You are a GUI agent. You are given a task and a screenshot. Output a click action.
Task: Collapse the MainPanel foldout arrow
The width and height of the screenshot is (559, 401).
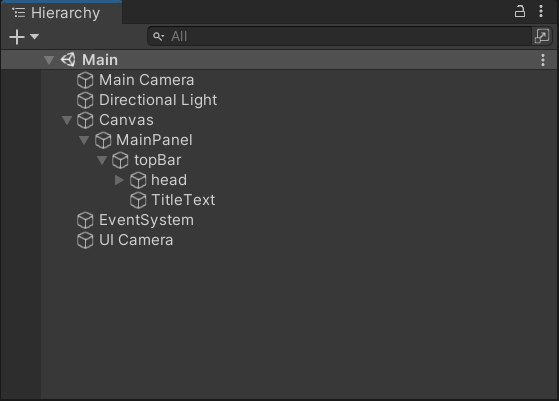84,140
